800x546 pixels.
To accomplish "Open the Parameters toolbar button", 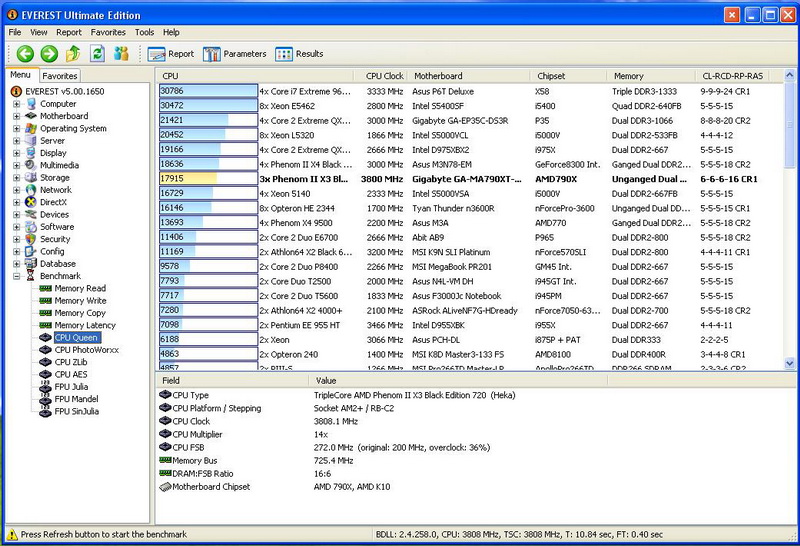I will (x=235, y=54).
